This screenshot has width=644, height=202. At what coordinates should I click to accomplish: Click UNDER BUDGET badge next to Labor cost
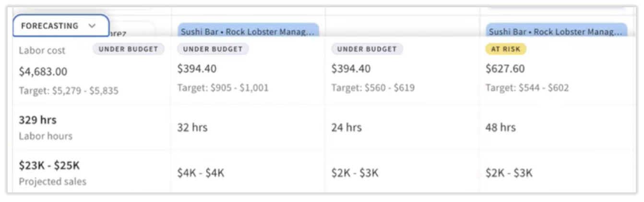pos(128,49)
